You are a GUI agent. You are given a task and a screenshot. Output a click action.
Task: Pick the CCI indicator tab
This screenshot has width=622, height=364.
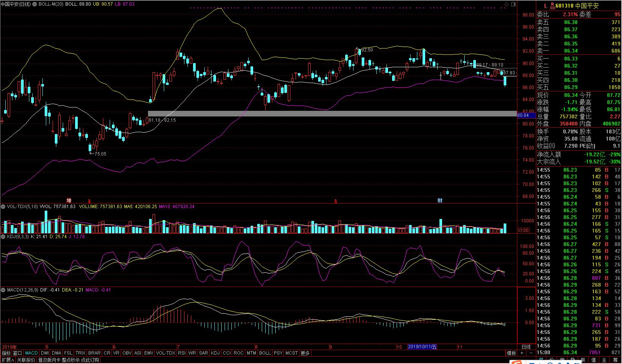click(226, 353)
